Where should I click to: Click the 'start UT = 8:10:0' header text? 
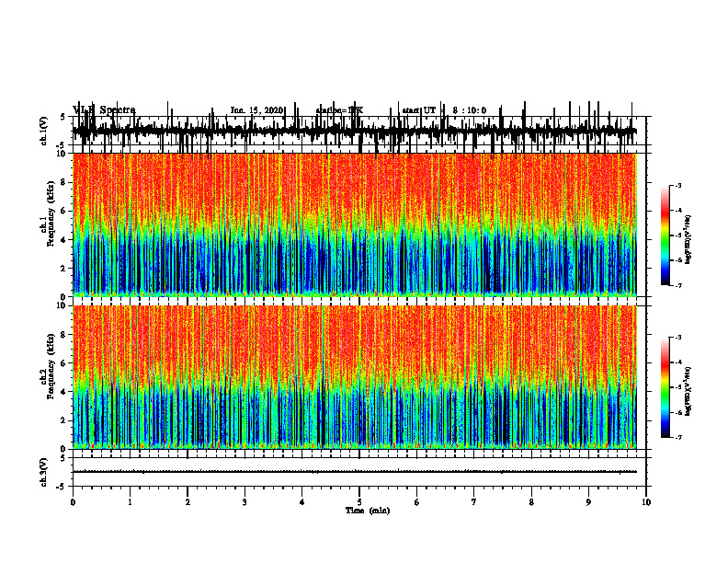click(x=444, y=110)
